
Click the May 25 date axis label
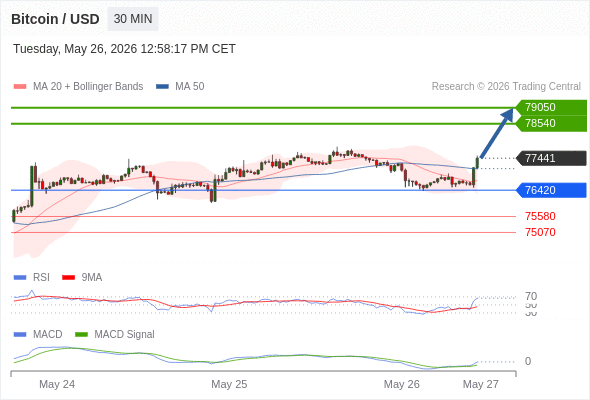coord(229,384)
